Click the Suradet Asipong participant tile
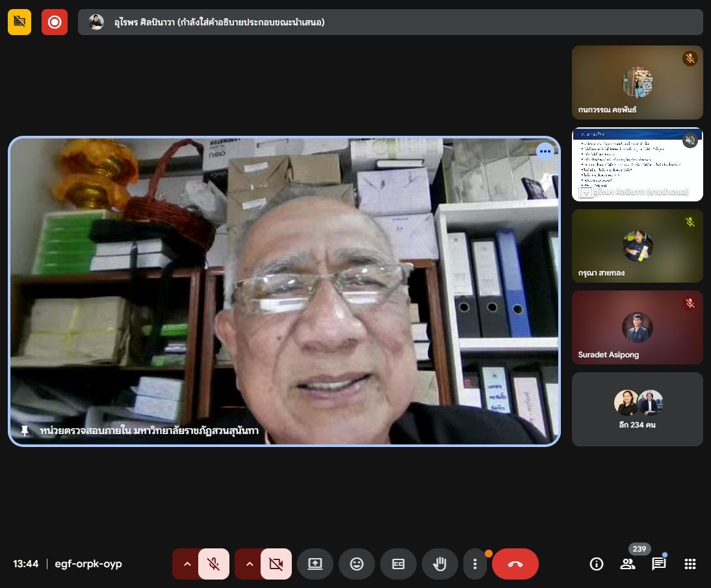711x588 pixels. [637, 327]
